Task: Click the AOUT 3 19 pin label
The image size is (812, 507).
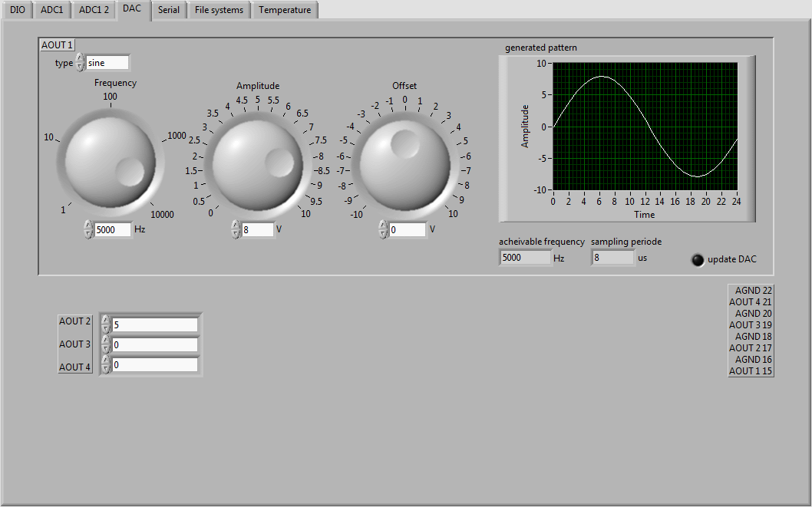Action: (751, 325)
